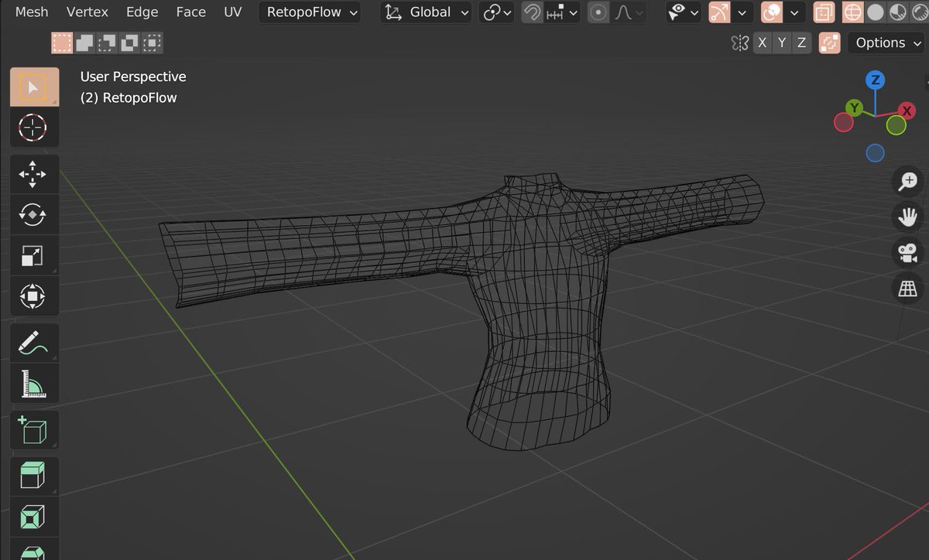This screenshot has height=560, width=929.
Task: Select the Transform tool
Action: [x=34, y=295]
